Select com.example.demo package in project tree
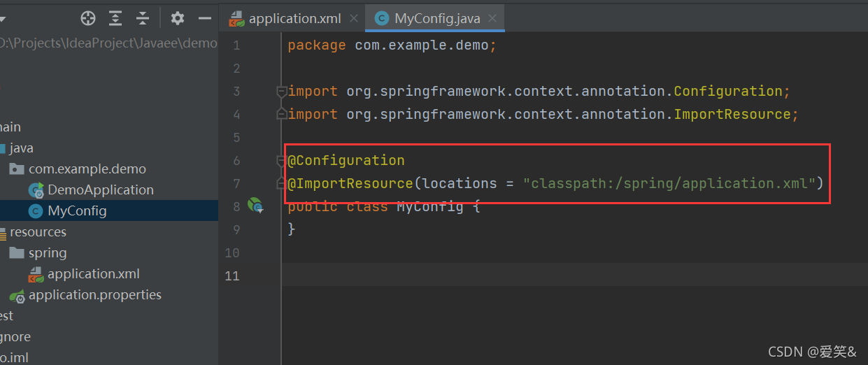868x365 pixels. pos(87,169)
